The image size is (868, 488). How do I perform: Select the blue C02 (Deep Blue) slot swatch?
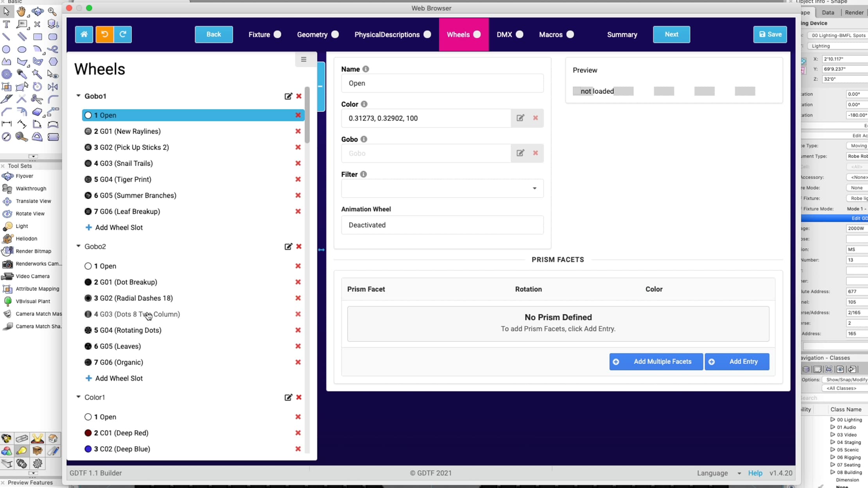point(88,449)
